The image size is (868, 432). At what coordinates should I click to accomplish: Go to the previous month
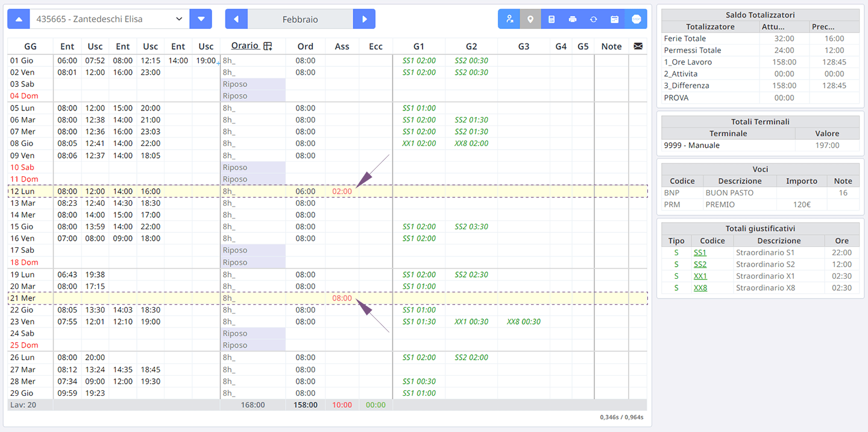(x=236, y=19)
